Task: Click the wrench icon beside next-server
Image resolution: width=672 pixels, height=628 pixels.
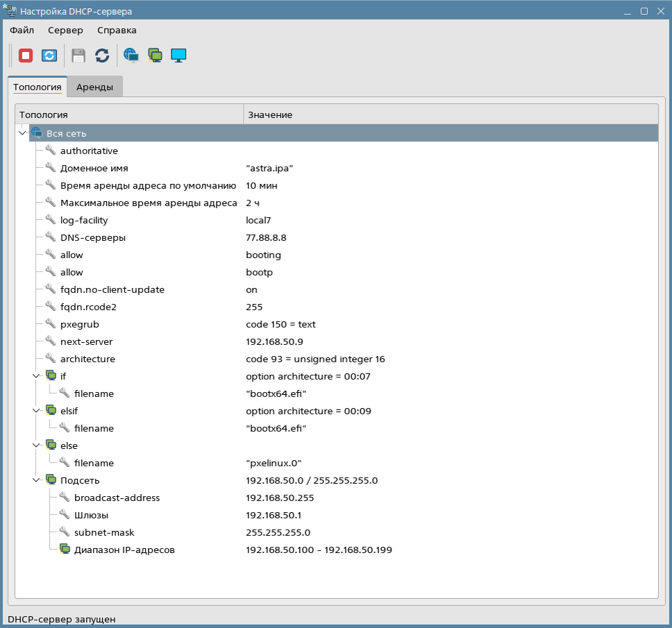Action: coord(51,341)
